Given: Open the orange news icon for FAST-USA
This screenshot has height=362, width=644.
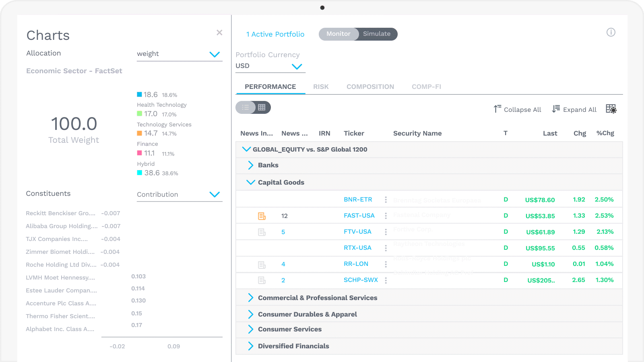Looking at the screenshot, I should click(x=262, y=216).
